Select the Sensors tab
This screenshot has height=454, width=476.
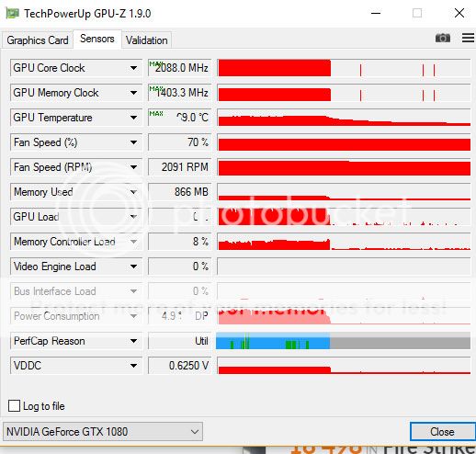click(97, 39)
